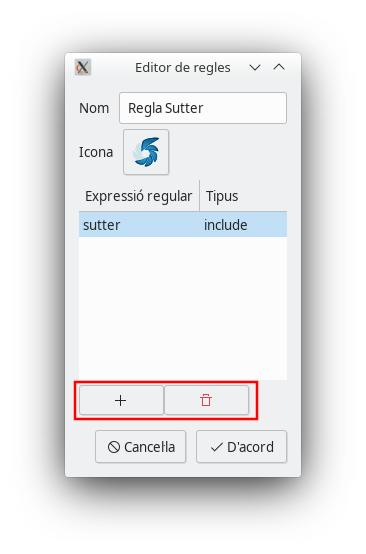Sort by Expressió regular column header
Image resolution: width=366 pixels, height=554 pixels.
coord(139,196)
